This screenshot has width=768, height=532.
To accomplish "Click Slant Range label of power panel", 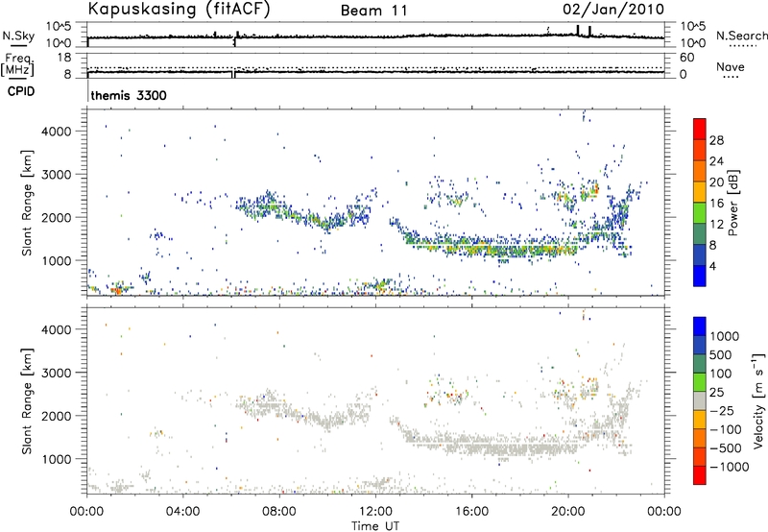I will (27, 203).
